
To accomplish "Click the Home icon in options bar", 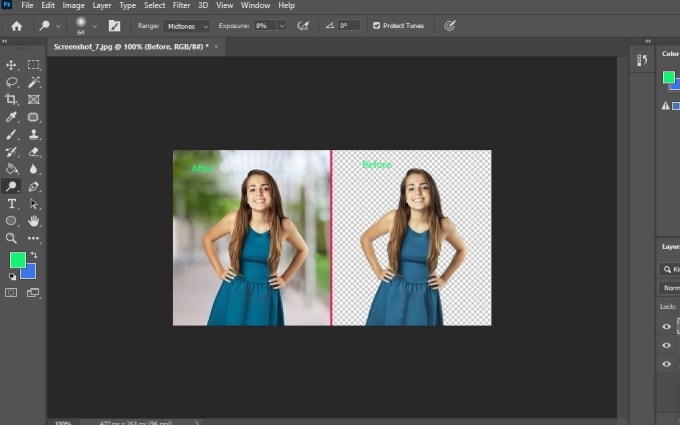I will (x=16, y=26).
